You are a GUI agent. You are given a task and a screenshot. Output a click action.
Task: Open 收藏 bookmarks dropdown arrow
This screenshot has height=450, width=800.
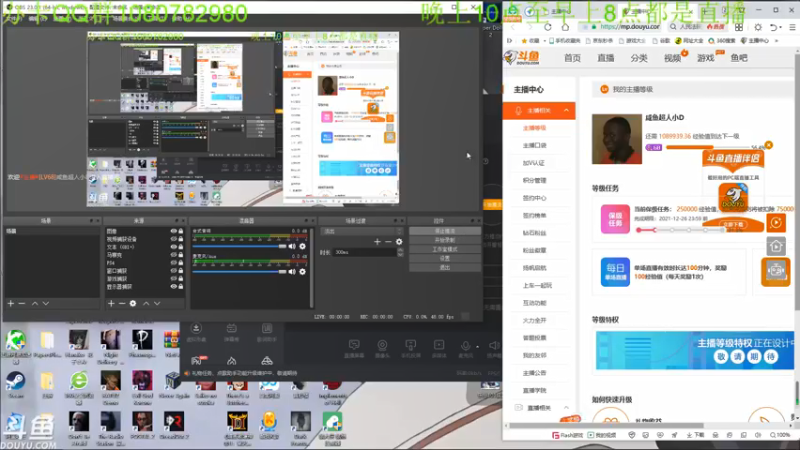[545, 40]
